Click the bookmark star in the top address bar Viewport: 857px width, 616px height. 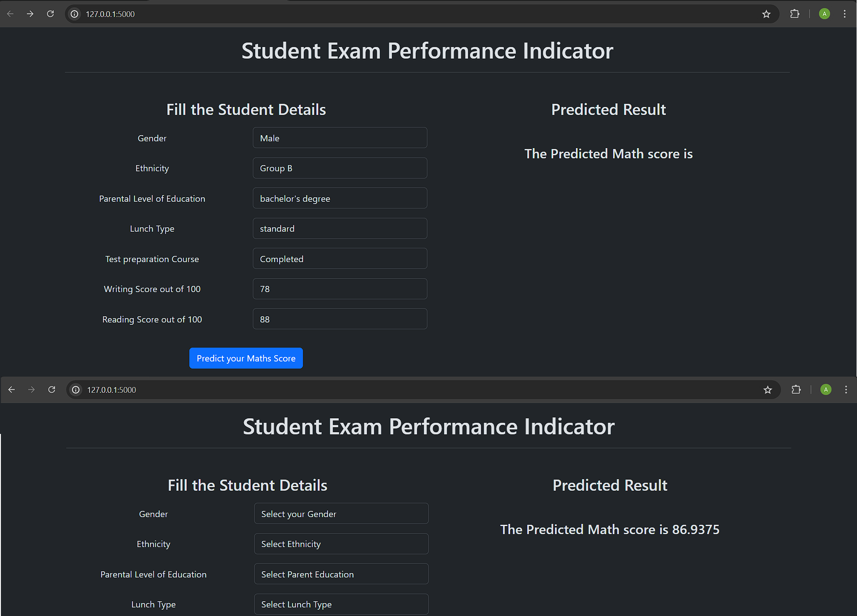(766, 14)
